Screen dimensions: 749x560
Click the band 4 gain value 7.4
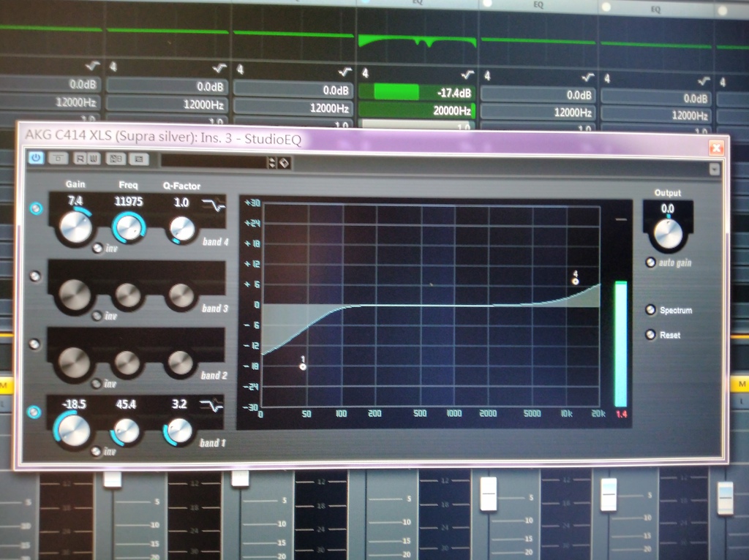[x=75, y=201]
